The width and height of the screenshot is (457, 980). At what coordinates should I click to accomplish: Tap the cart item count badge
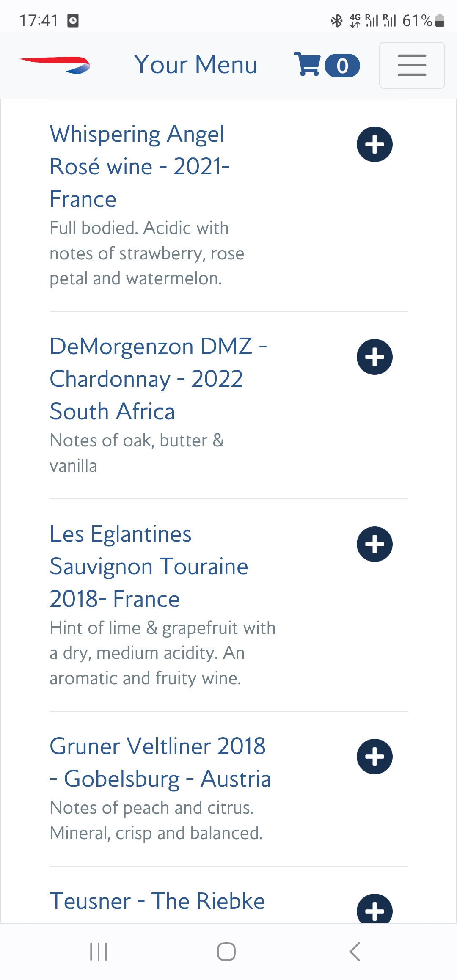pyautogui.click(x=342, y=66)
